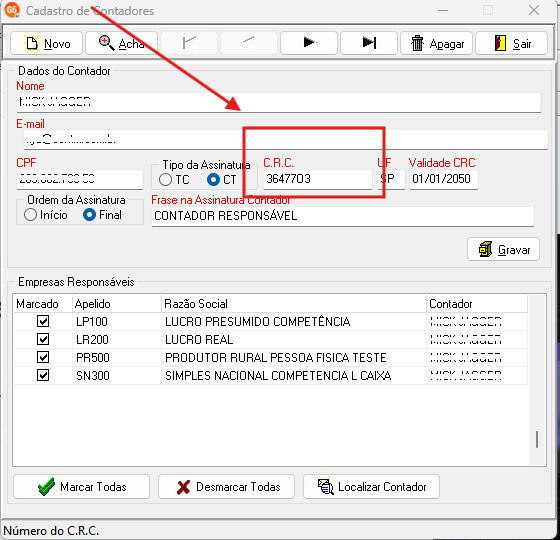Sort by the Apelido column header
The height and width of the screenshot is (540, 560).
[x=117, y=304]
